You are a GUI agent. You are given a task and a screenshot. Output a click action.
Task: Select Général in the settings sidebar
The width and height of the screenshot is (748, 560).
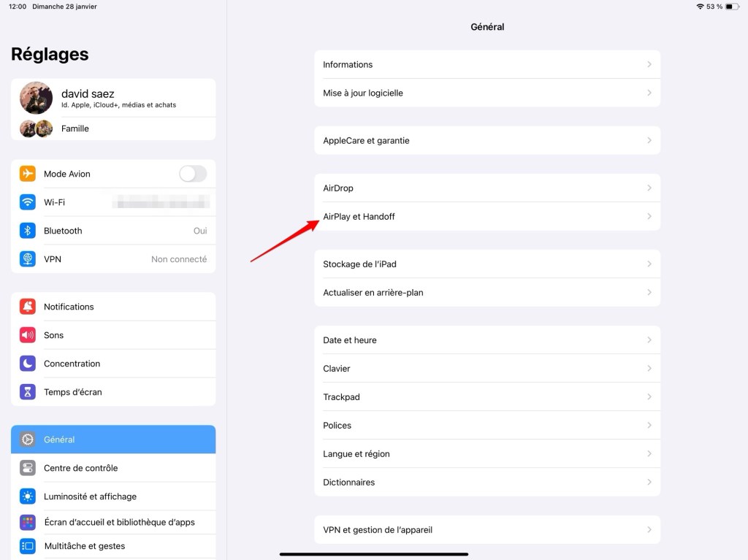pyautogui.click(x=113, y=440)
